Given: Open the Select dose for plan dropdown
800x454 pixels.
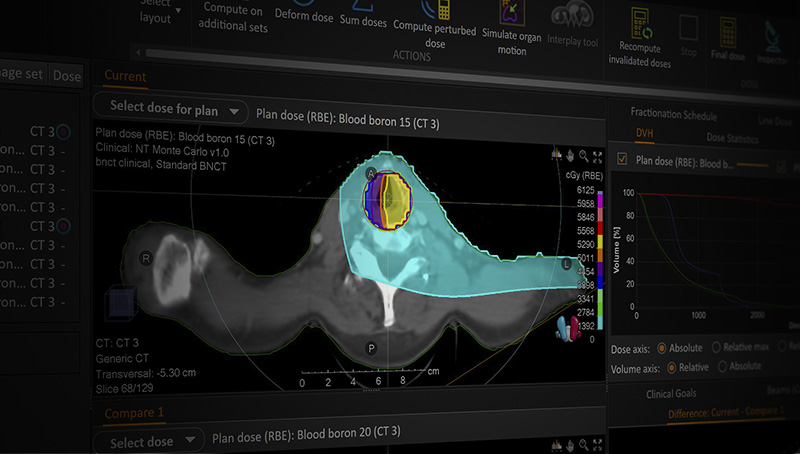Looking at the screenshot, I should [170, 110].
